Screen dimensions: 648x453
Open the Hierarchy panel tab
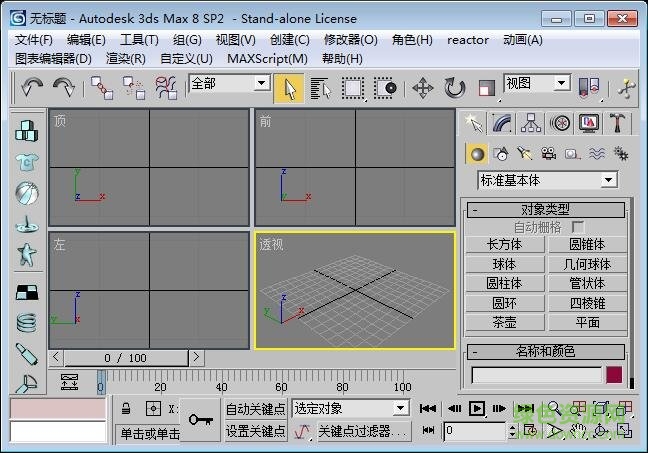click(531, 122)
